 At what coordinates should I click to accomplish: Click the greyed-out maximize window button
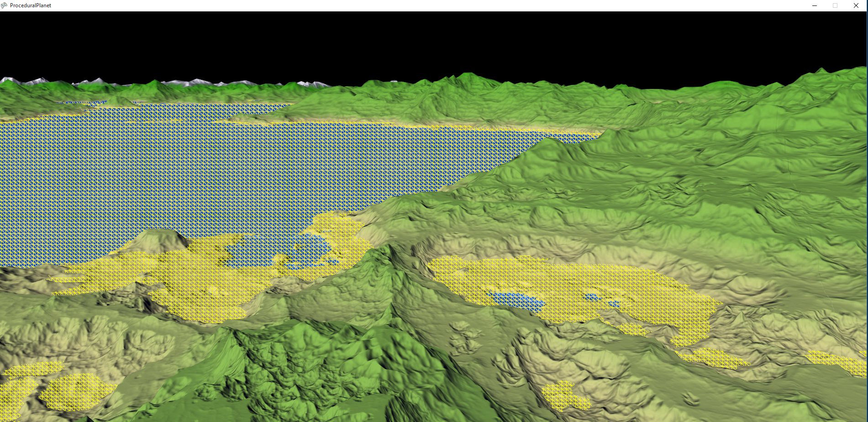pos(835,5)
